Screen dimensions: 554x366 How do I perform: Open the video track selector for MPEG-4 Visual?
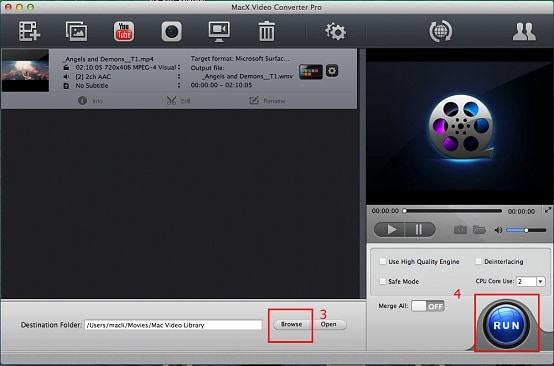179,67
